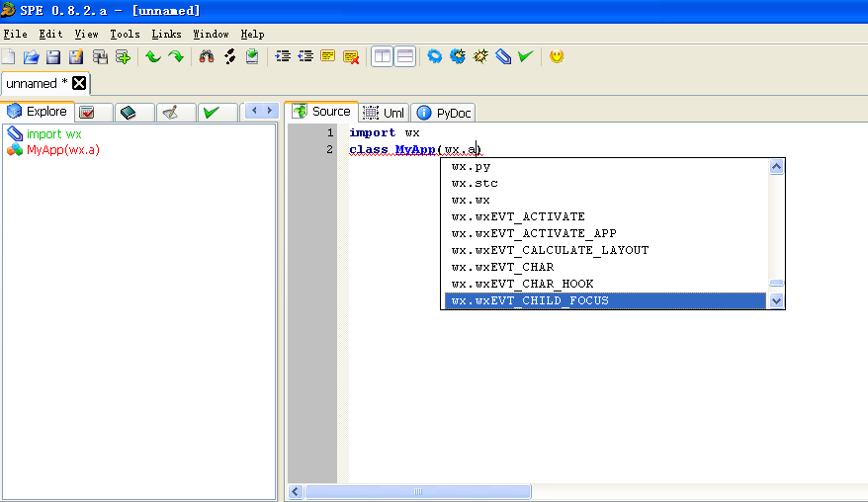Image resolution: width=868 pixels, height=502 pixels.
Task: Click the bug debug icon
Action: tap(480, 56)
